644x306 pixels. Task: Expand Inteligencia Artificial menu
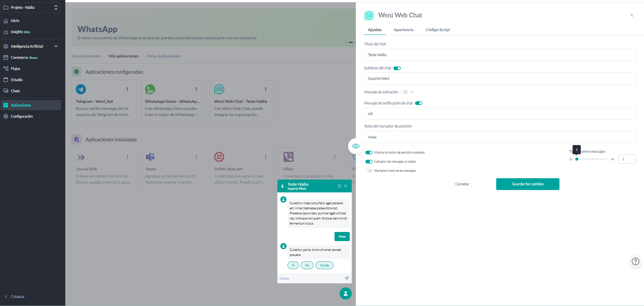tap(31, 46)
